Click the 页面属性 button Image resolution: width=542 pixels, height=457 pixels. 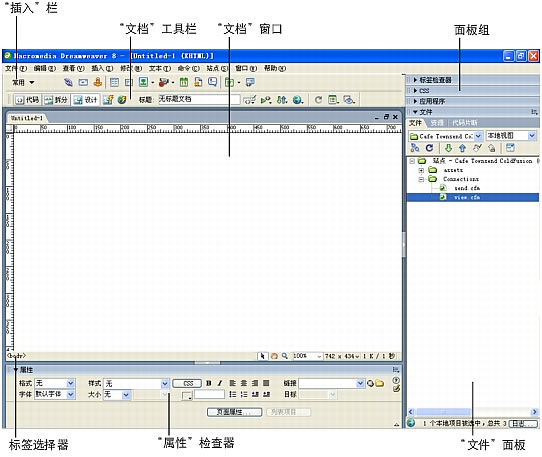(234, 412)
